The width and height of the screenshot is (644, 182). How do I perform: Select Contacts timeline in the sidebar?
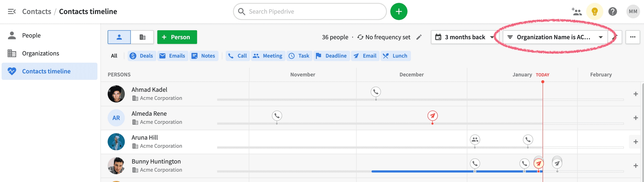coord(50,71)
